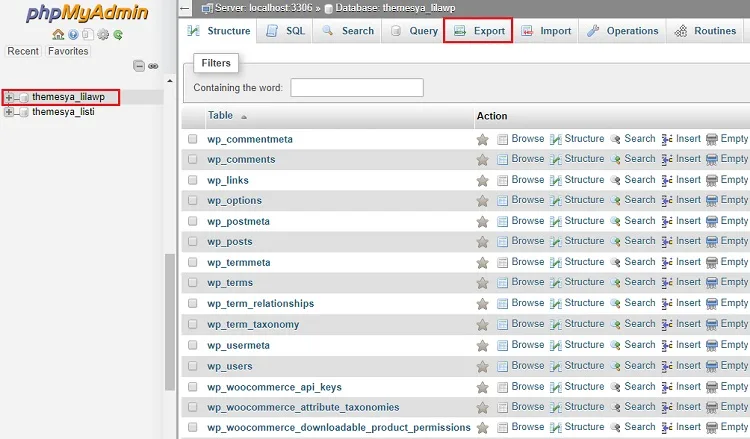Click Empty icon for wp_woocommerce_attribute_taxonomies
The image size is (750, 439).
(x=712, y=407)
